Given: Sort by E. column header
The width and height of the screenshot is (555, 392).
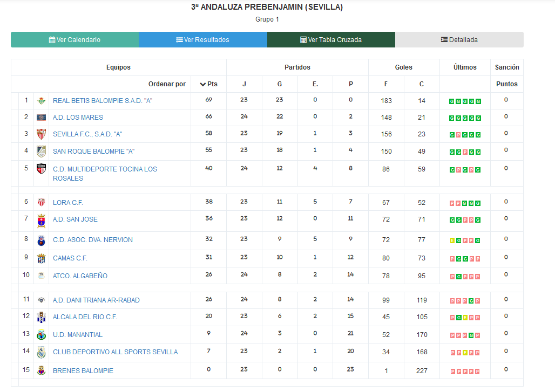Looking at the screenshot, I should click(x=315, y=84).
